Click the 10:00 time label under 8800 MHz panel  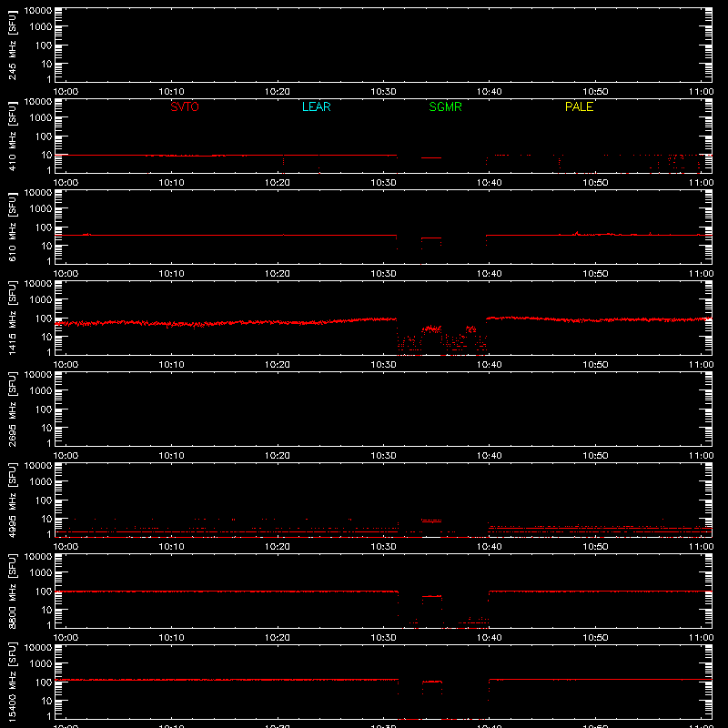click(66, 638)
